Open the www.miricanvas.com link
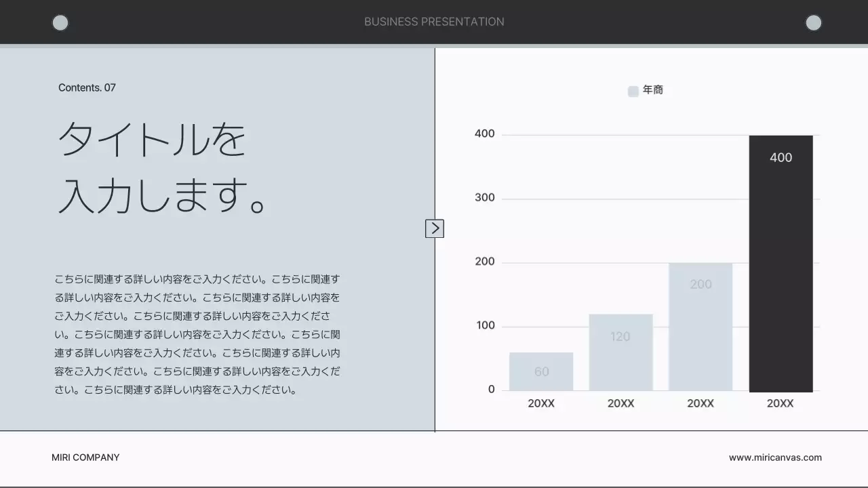This screenshot has width=868, height=488. point(775,457)
